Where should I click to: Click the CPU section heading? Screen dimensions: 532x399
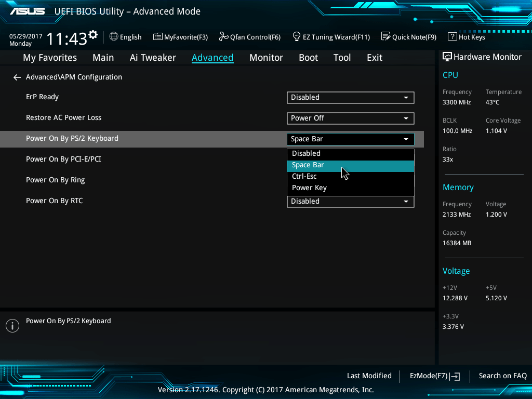450,75
